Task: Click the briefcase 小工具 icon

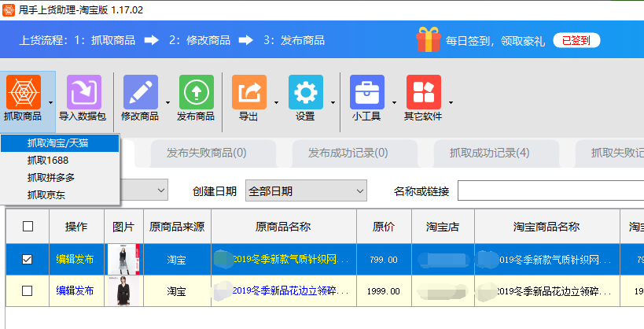Action: click(366, 92)
